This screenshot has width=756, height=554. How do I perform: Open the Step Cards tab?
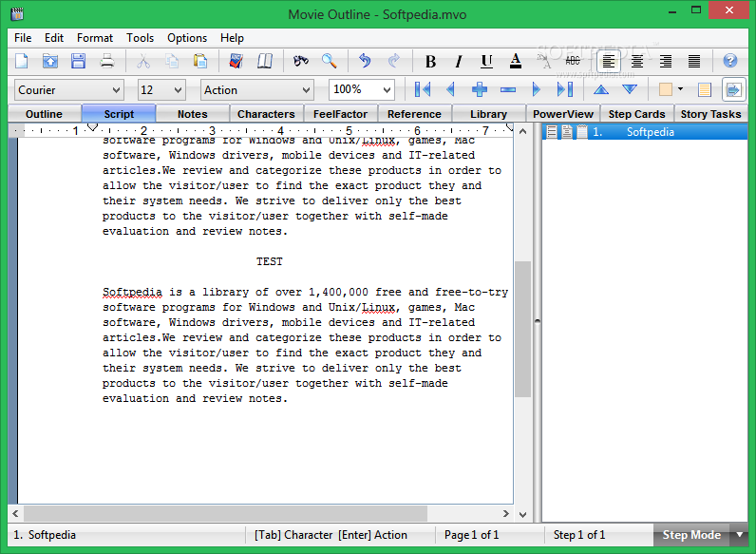[x=636, y=114]
